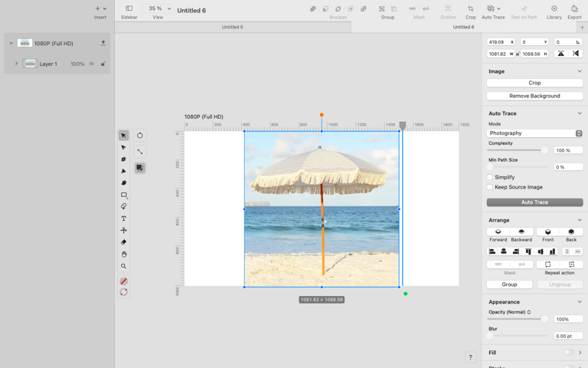
Task: Click the Export toolbar icon
Action: point(574,8)
